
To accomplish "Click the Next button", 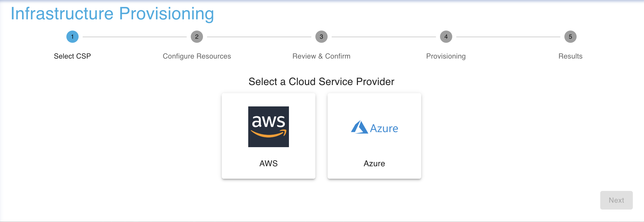I will 616,200.
